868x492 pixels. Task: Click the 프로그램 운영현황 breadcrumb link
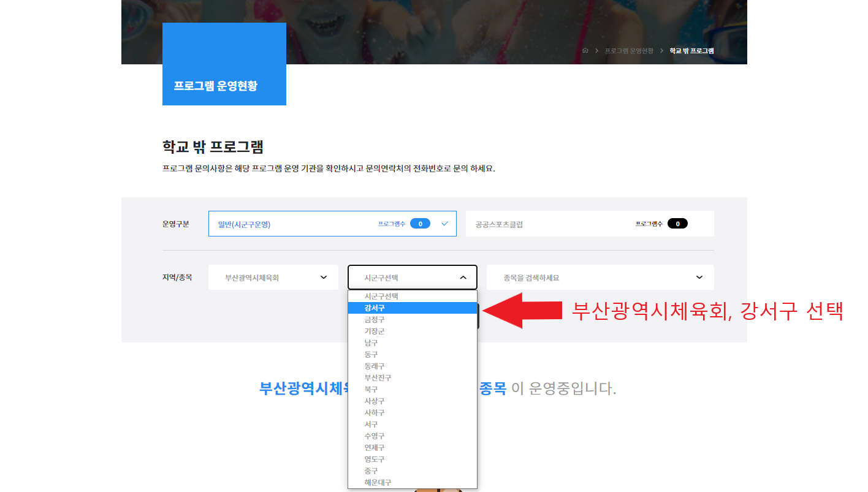[x=628, y=51]
